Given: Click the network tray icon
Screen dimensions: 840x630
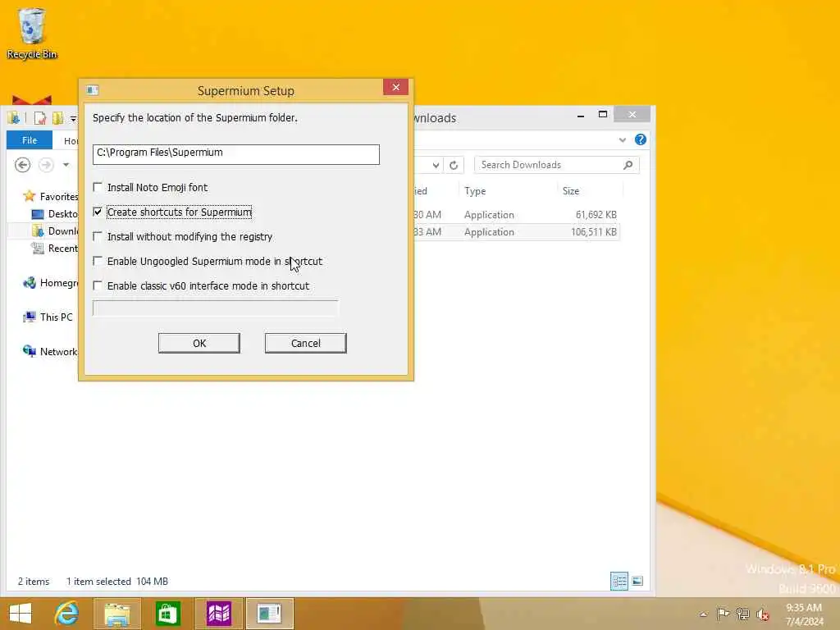Looking at the screenshot, I should 743,614.
